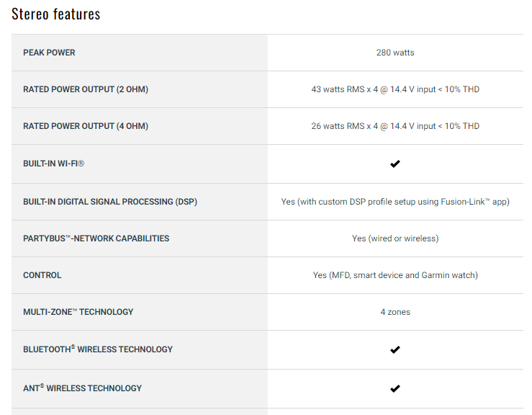Select the Multi-Zone Technology label
Screen dimensions: 532x415
pos(78,312)
